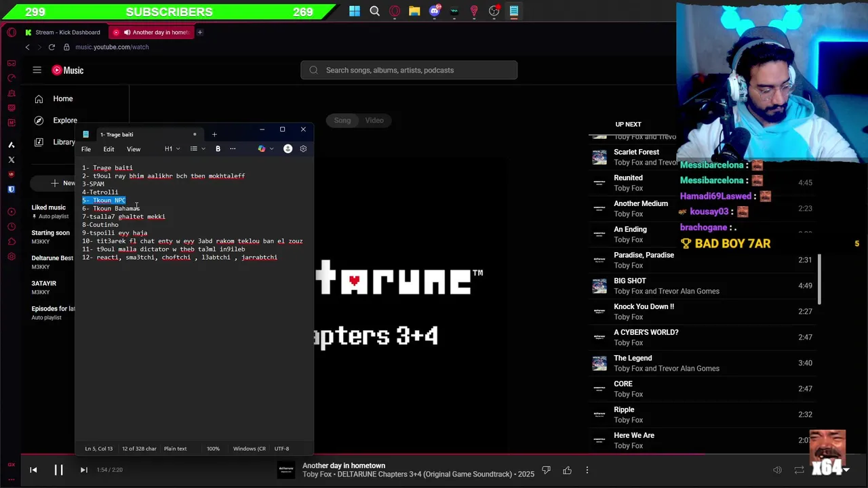This screenshot has height=488, width=868.
Task: Add a new tab in Notepad
Action: pyautogui.click(x=214, y=134)
